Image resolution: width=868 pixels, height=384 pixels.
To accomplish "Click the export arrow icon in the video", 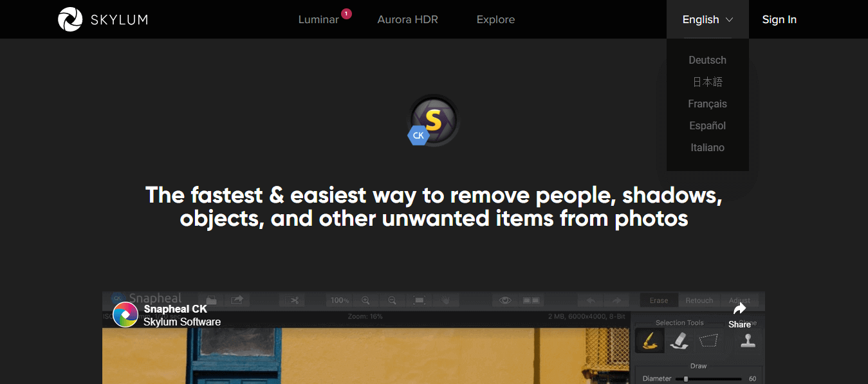I will (237, 300).
